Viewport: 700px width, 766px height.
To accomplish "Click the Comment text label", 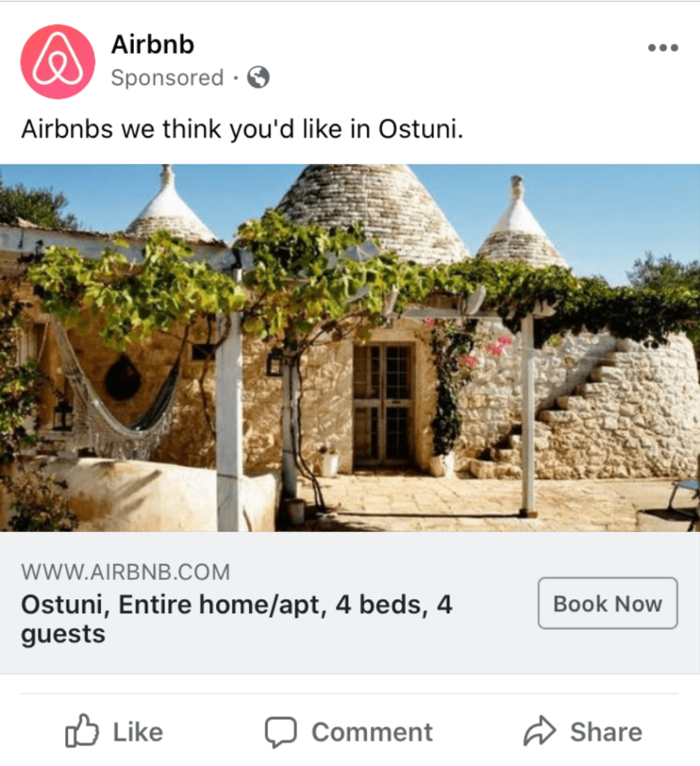I will pyautogui.click(x=372, y=732).
